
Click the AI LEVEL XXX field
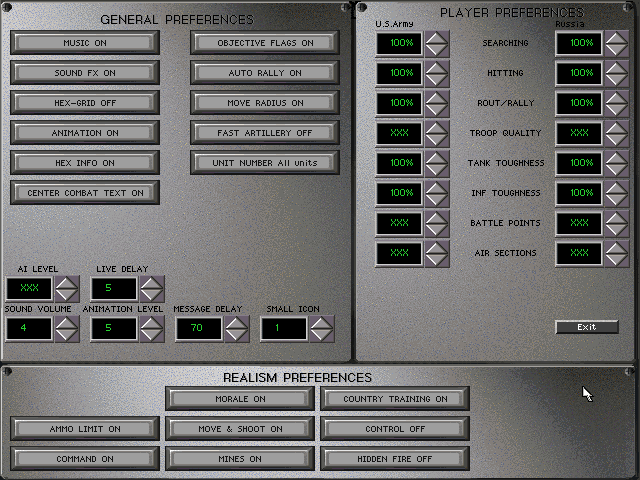29,289
